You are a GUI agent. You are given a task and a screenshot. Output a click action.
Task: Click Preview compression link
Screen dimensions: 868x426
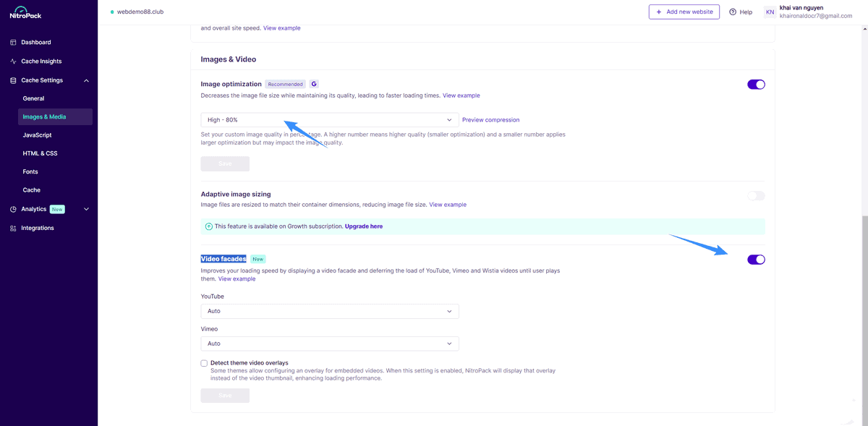[x=490, y=120]
